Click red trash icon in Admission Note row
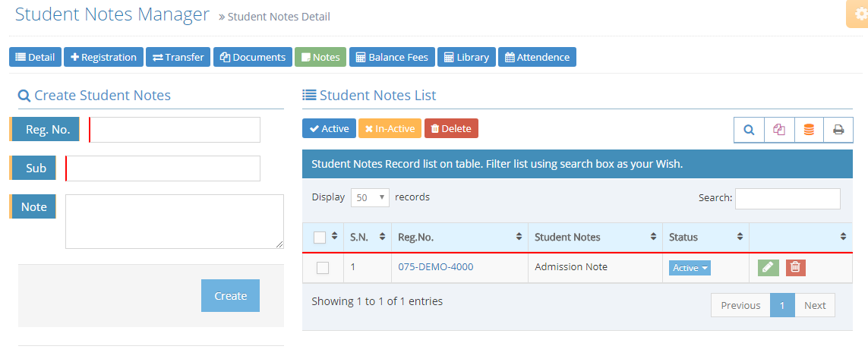 (795, 267)
